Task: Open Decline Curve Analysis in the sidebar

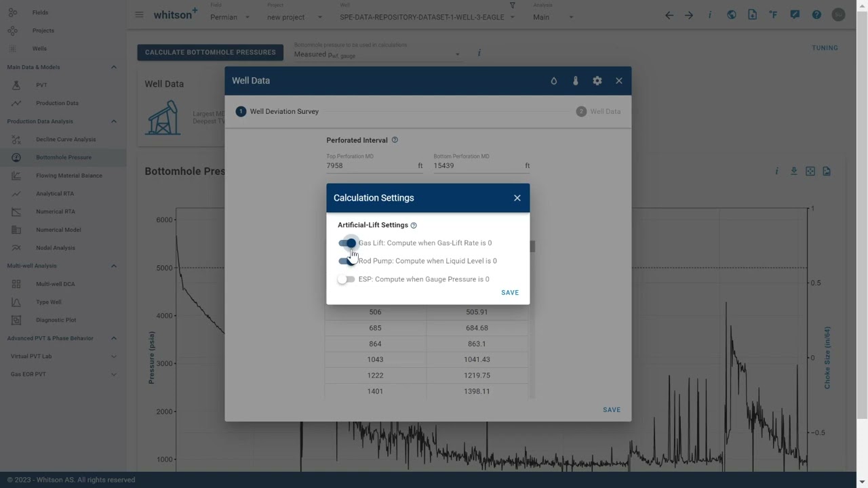Action: point(66,140)
